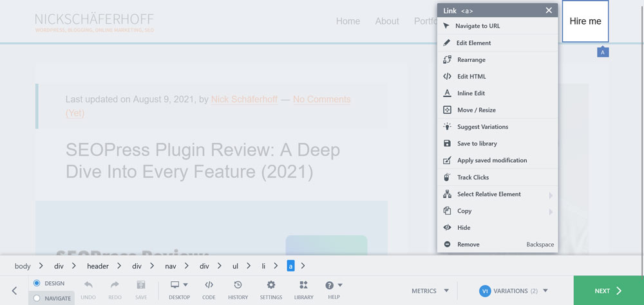Click the Nick Schäferhoff site logo
This screenshot has height=305, width=644.
coord(94,23)
